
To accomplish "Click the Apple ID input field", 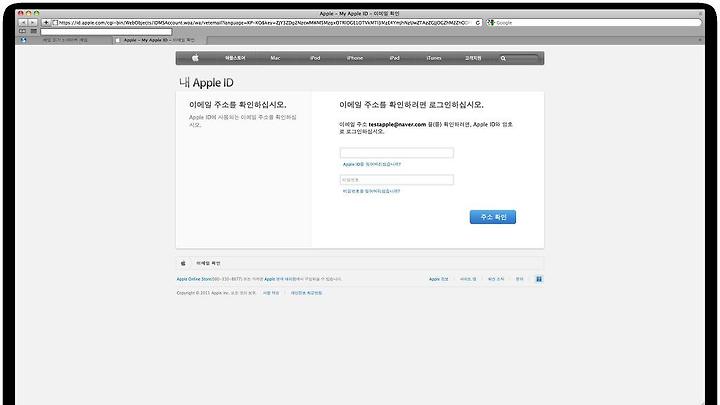I will coord(397,152).
